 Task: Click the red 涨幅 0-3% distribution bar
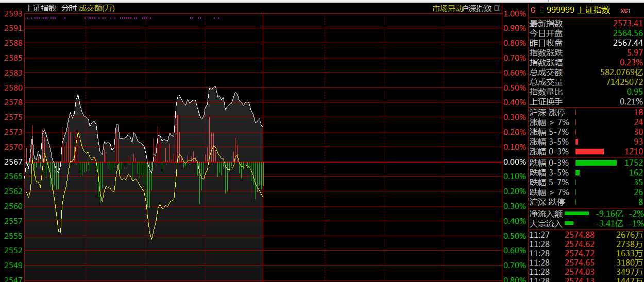[589, 151]
